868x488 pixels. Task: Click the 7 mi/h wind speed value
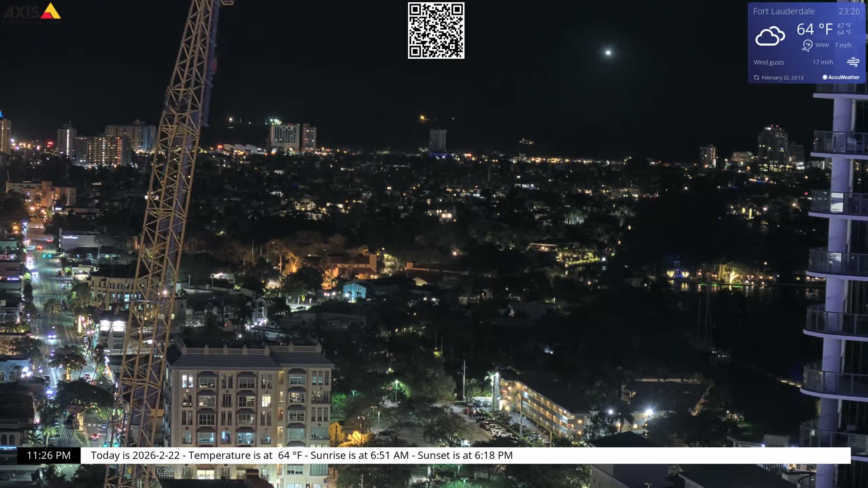[843, 45]
